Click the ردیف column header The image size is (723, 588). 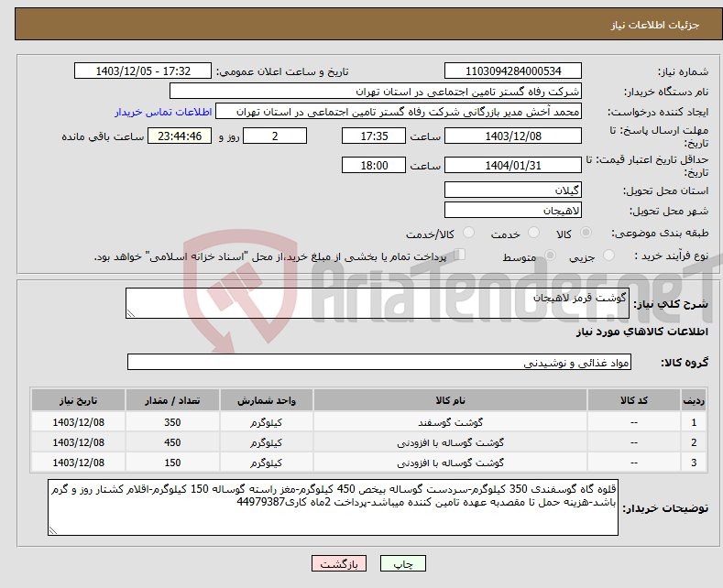coord(694,400)
